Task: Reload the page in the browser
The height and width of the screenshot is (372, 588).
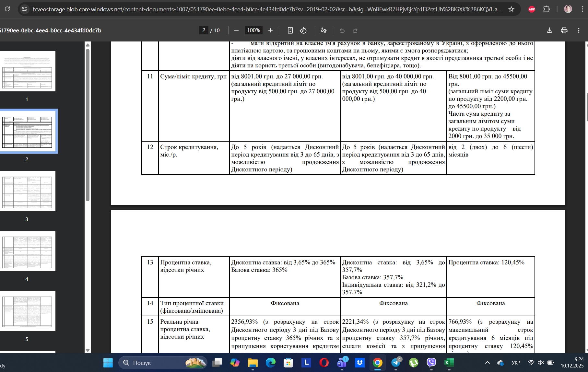Action: click(7, 9)
